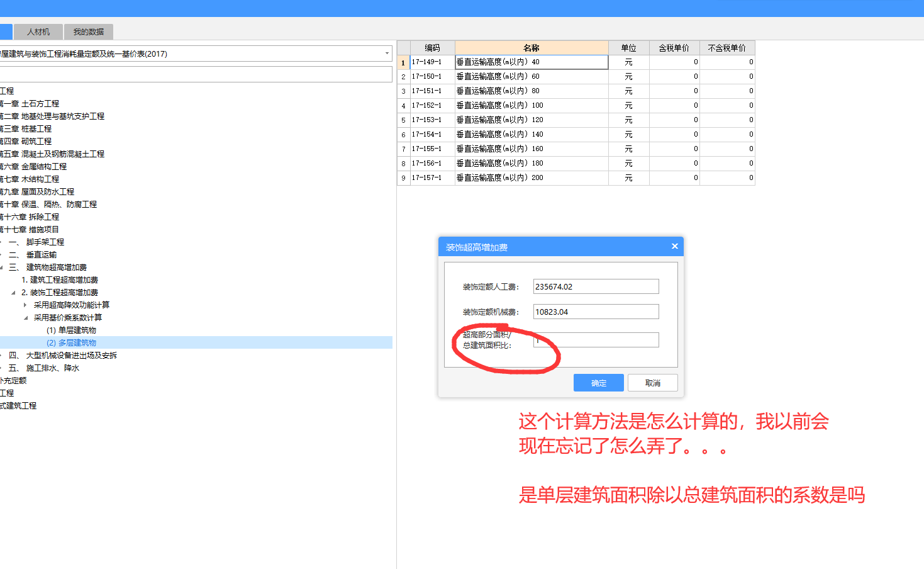Collapse the 采用基价乘系数计算 tree node
The height and width of the screenshot is (569, 924).
tap(25, 317)
